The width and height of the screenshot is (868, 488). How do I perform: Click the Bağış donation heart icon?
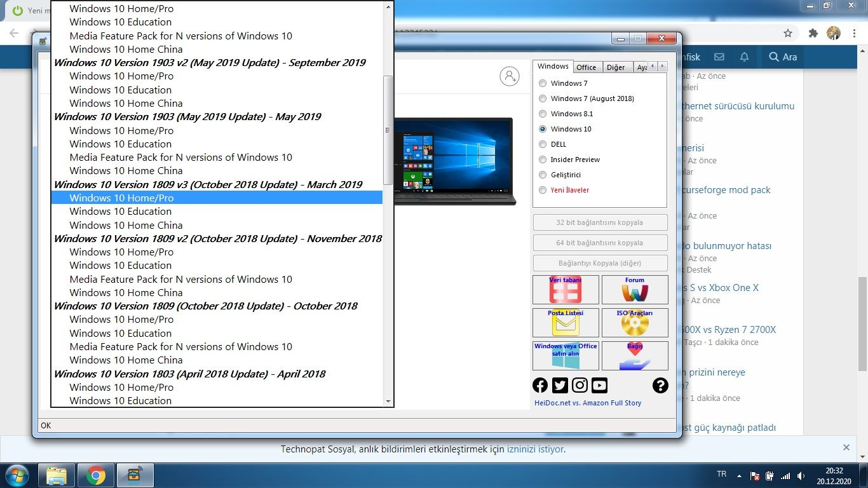tap(635, 356)
